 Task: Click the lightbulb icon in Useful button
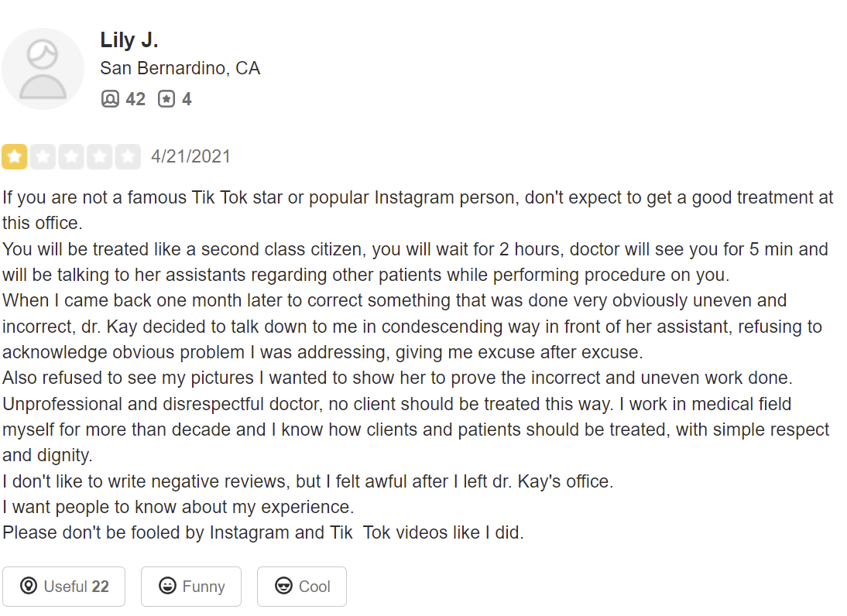[x=29, y=587]
